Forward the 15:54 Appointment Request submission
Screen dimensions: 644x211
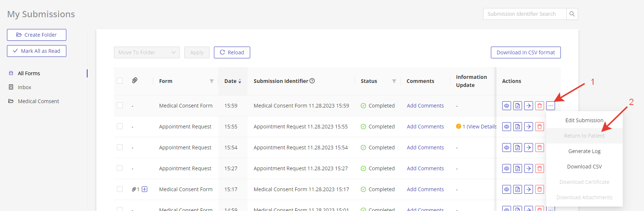(x=528, y=148)
